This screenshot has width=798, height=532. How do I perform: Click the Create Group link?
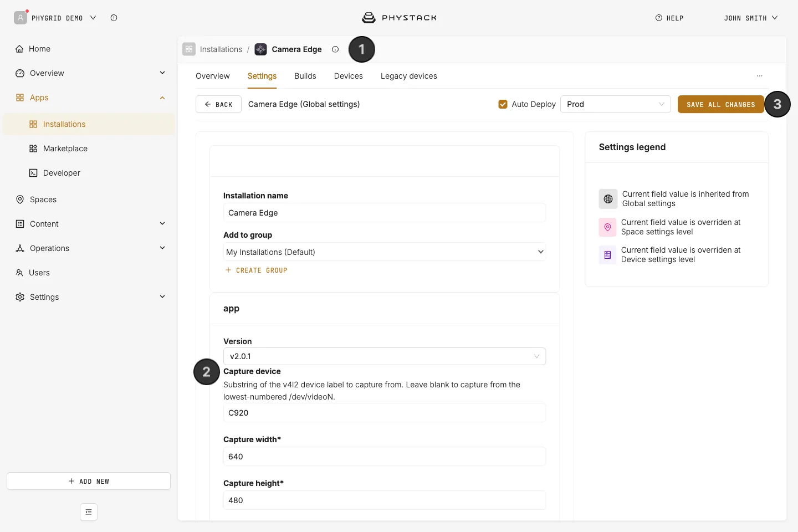tap(256, 270)
